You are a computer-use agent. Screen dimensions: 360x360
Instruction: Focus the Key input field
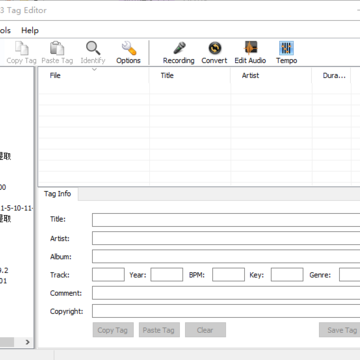click(x=287, y=275)
